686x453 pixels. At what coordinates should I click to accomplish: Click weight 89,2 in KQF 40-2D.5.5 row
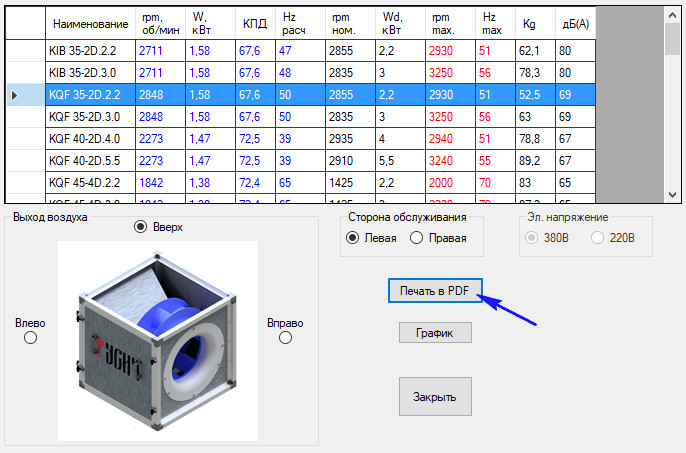[536, 161]
